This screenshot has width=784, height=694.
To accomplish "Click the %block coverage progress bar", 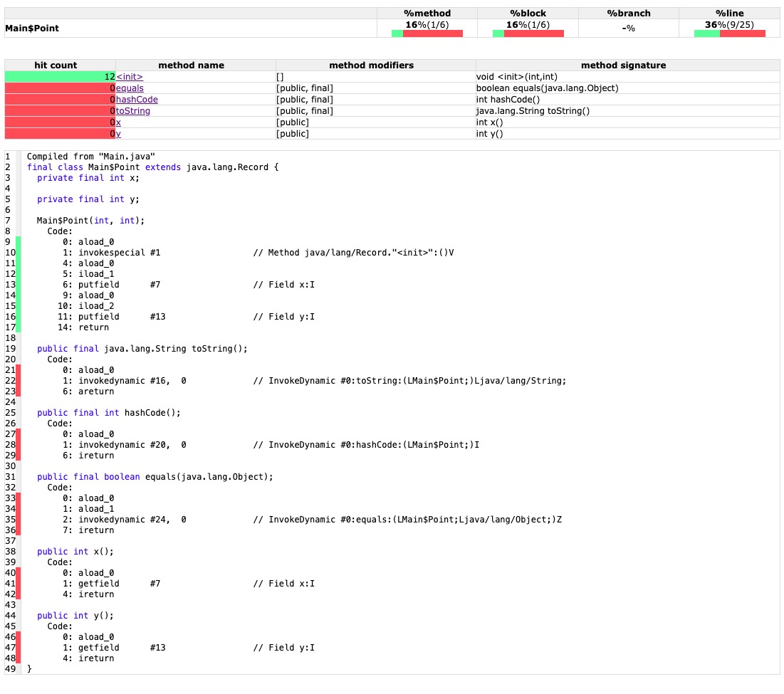I will (528, 33).
